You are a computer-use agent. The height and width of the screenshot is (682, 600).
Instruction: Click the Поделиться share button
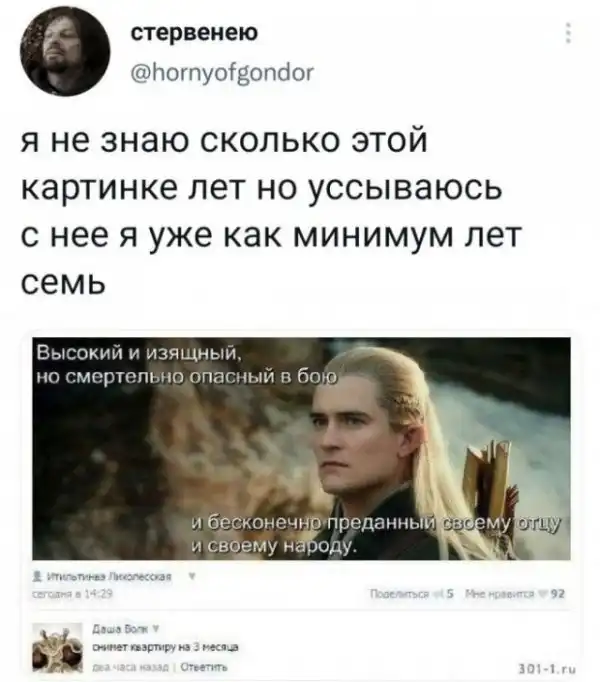[x=399, y=594]
